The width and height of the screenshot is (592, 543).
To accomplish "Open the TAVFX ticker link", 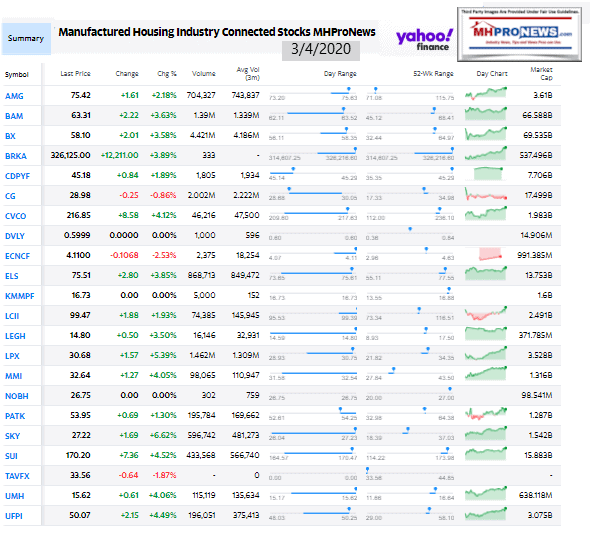I will coord(17,477).
